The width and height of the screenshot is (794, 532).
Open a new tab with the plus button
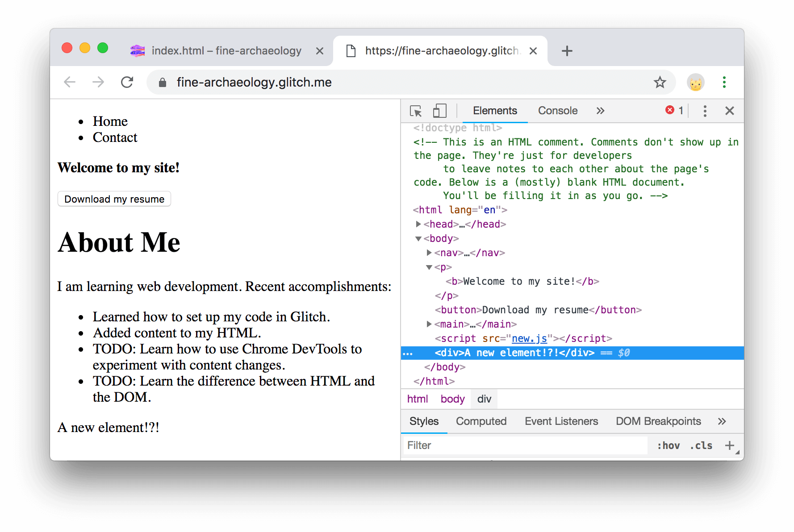coord(567,51)
